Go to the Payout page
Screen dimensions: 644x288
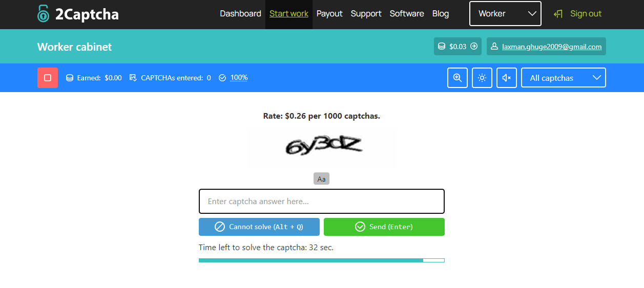click(x=329, y=14)
